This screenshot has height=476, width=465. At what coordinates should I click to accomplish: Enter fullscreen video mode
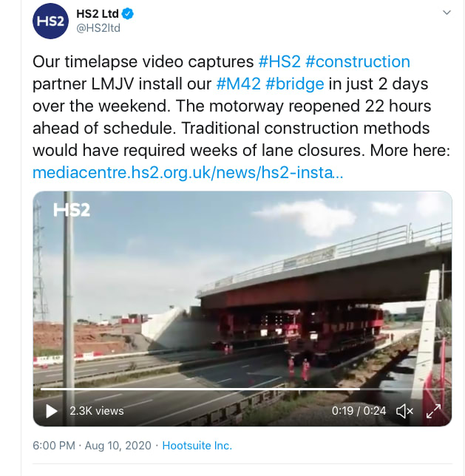pos(433,411)
